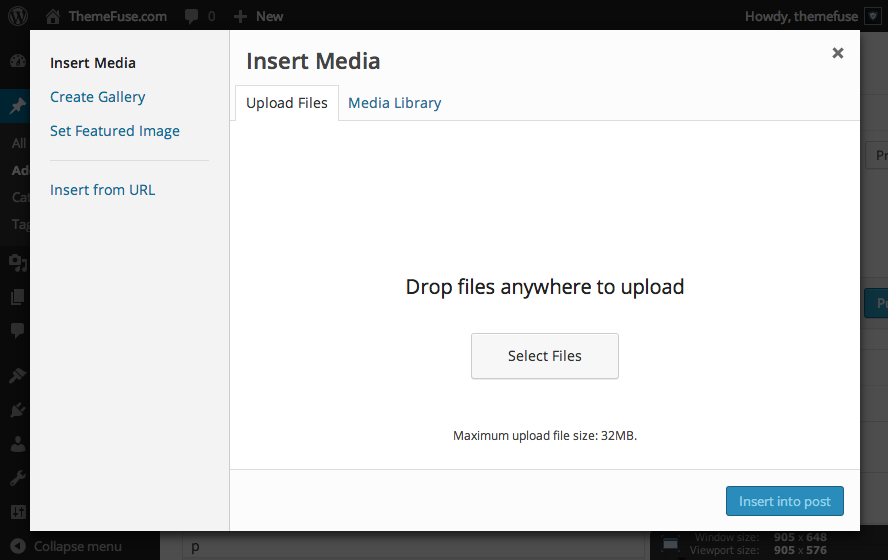Open the Appearance sidebar icon
Screen dimensions: 888x560
(x=18, y=375)
